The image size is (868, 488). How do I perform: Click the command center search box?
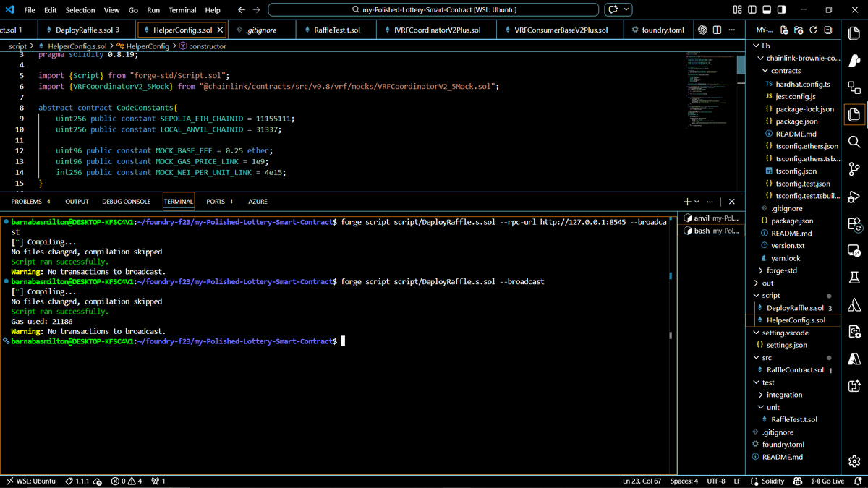point(433,10)
